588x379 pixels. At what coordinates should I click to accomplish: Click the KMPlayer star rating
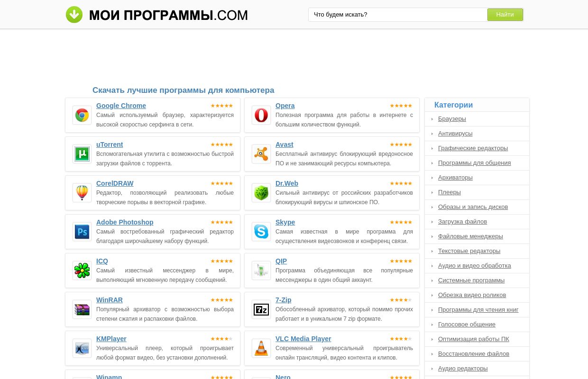221,339
